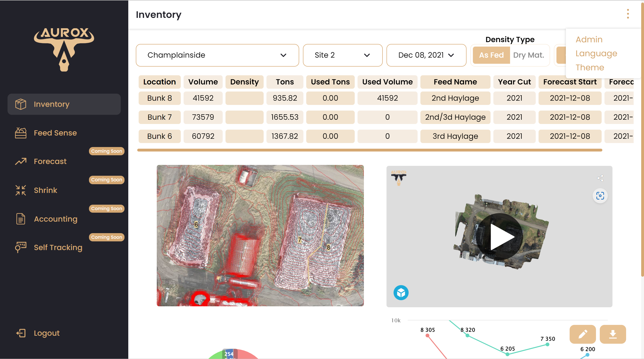
Task: Click the Volume column header
Action: coord(203,82)
